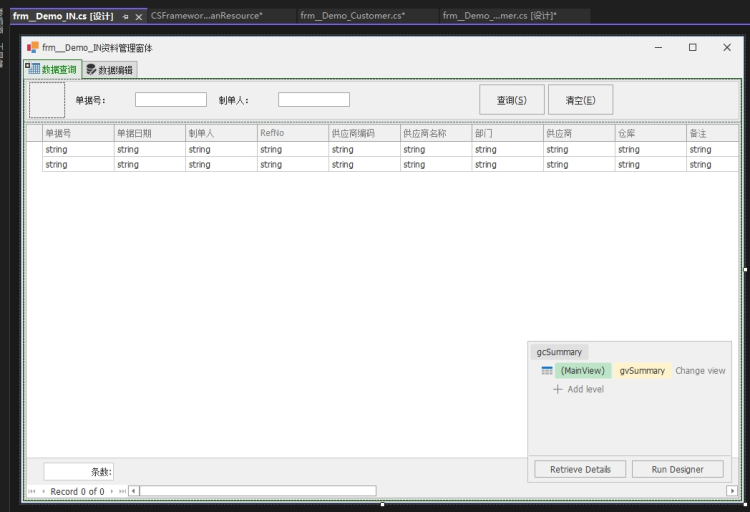The image size is (750, 512).
Task: Close the frm__Demo_IN.cs designer tab
Action: [x=139, y=17]
